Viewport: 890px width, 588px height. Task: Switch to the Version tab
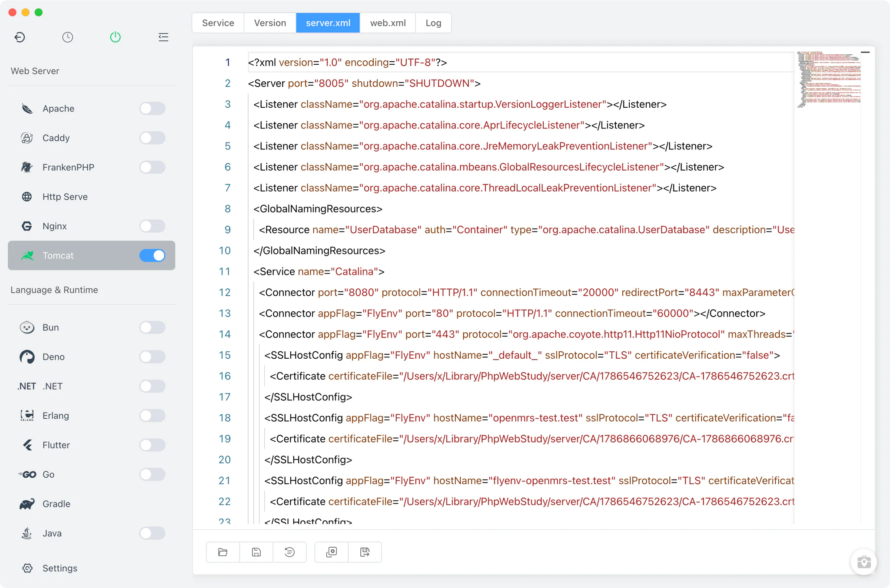(x=270, y=23)
